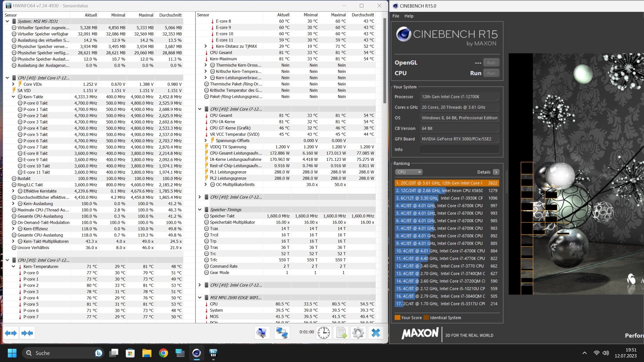Screen dimensions: 644x362
Task: Open File Explorer from the taskbar
Action: pyautogui.click(x=147, y=353)
